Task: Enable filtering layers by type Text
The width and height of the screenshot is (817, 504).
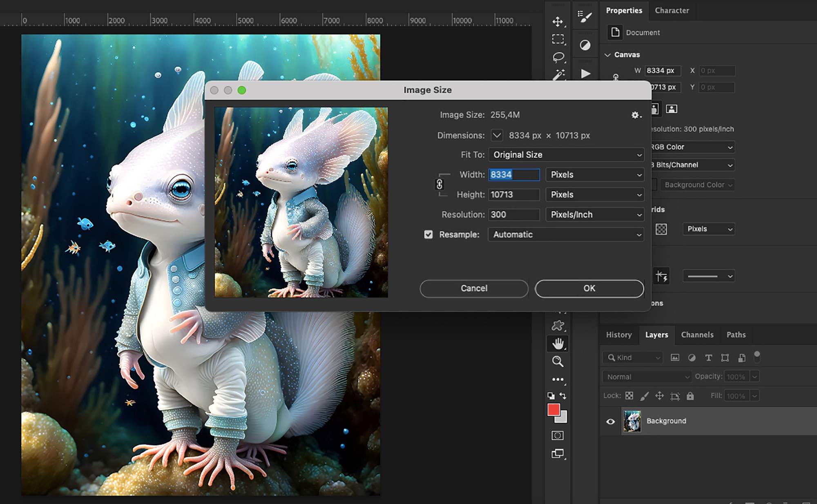Action: (708, 357)
